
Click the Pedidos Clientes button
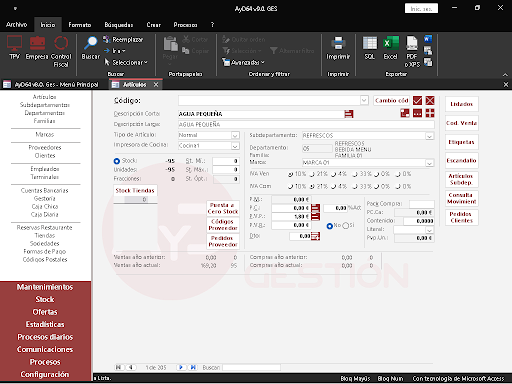(x=462, y=217)
